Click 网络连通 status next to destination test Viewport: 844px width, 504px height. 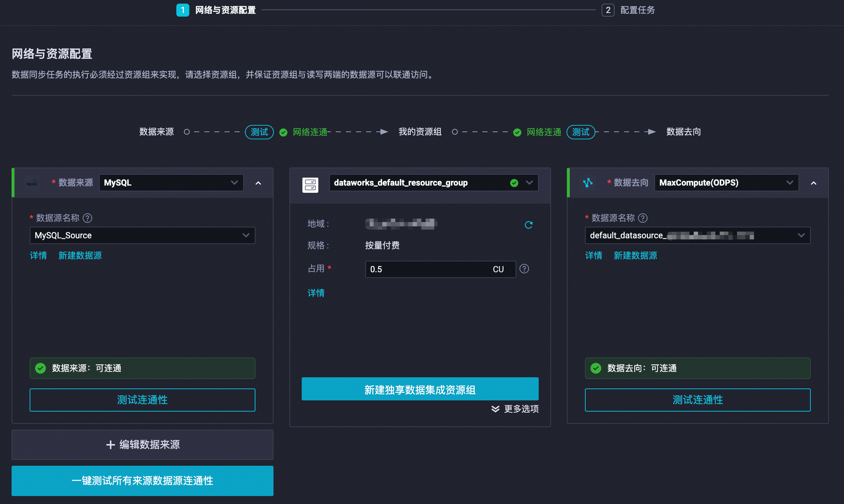click(544, 132)
